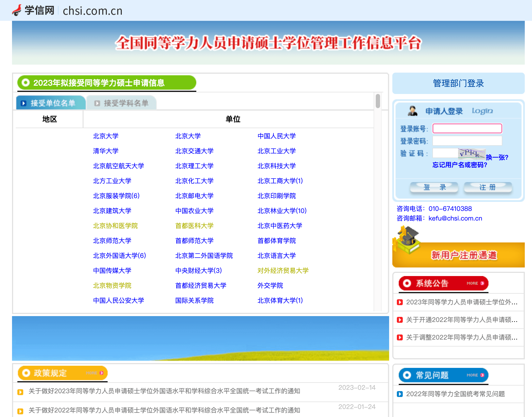Click the 登录 button
532x417 pixels.
click(434, 187)
